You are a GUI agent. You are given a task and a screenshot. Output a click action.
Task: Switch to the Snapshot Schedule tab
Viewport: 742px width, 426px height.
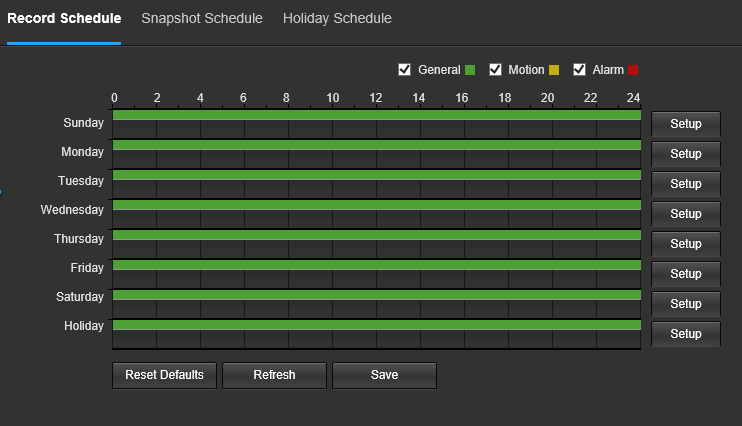[202, 18]
